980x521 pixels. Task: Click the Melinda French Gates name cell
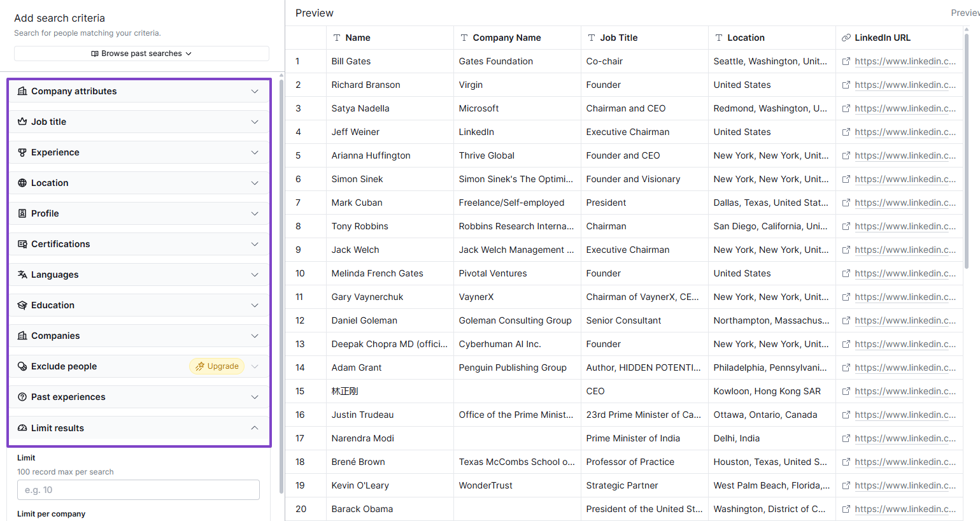pos(390,273)
